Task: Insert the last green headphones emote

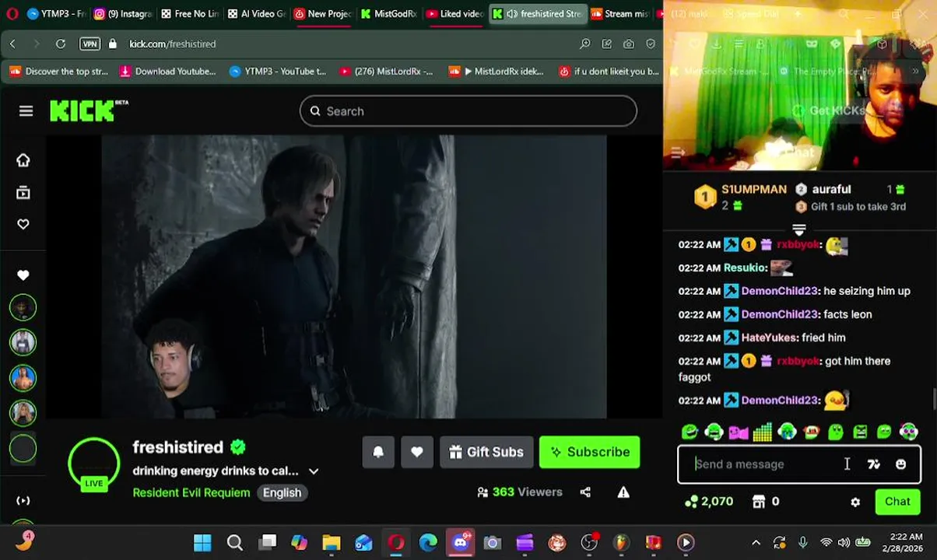Action: 909,432
